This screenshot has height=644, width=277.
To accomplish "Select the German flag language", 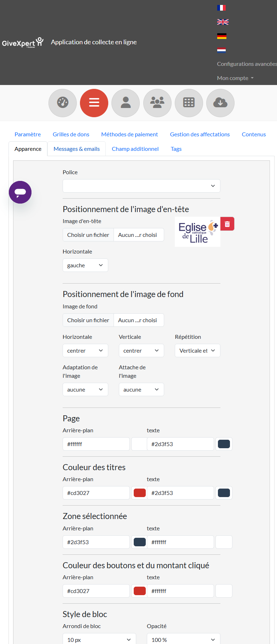I will pos(221,36).
